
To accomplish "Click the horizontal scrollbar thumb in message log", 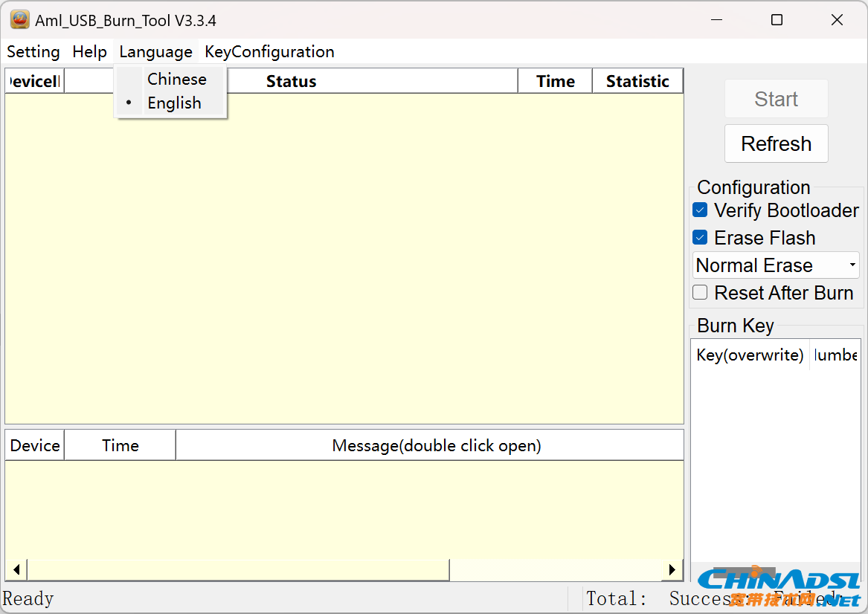I will click(239, 569).
